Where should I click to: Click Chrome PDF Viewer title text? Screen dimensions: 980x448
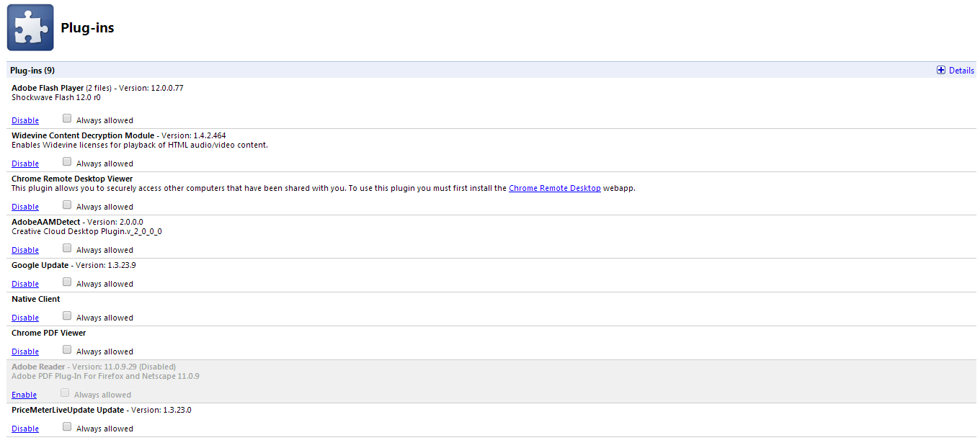coord(49,333)
